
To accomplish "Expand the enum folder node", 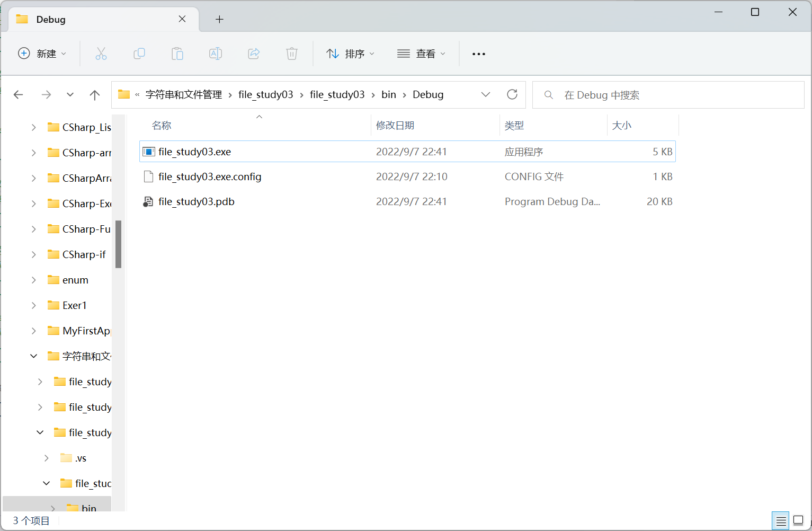I will (x=33, y=280).
